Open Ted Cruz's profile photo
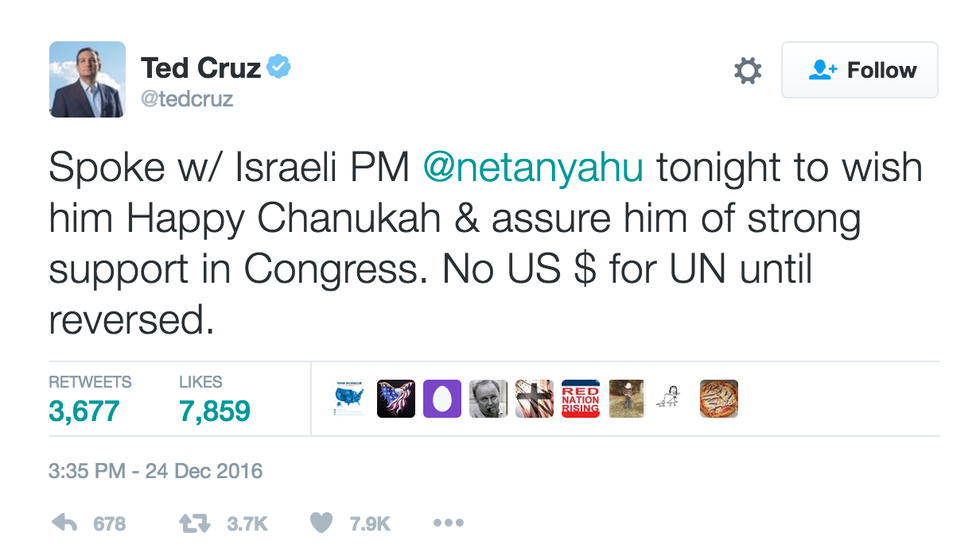This screenshot has width=980, height=556. click(87, 80)
